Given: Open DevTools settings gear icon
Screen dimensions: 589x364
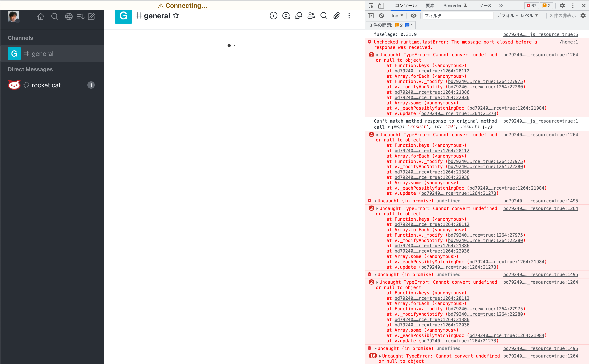Looking at the screenshot, I should [x=562, y=6].
